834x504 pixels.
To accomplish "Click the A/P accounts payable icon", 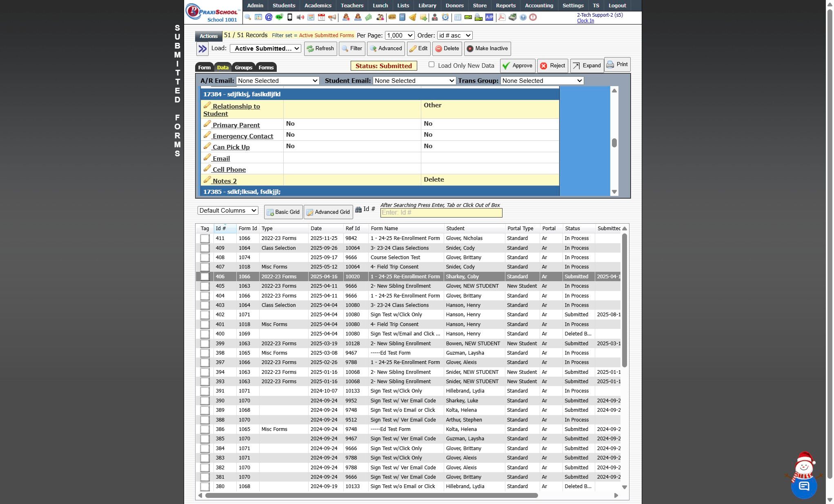I will click(489, 17).
